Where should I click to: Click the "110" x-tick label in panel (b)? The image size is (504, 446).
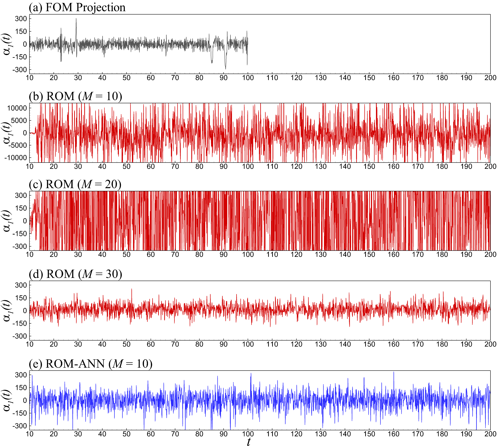pyautogui.click(x=272, y=166)
